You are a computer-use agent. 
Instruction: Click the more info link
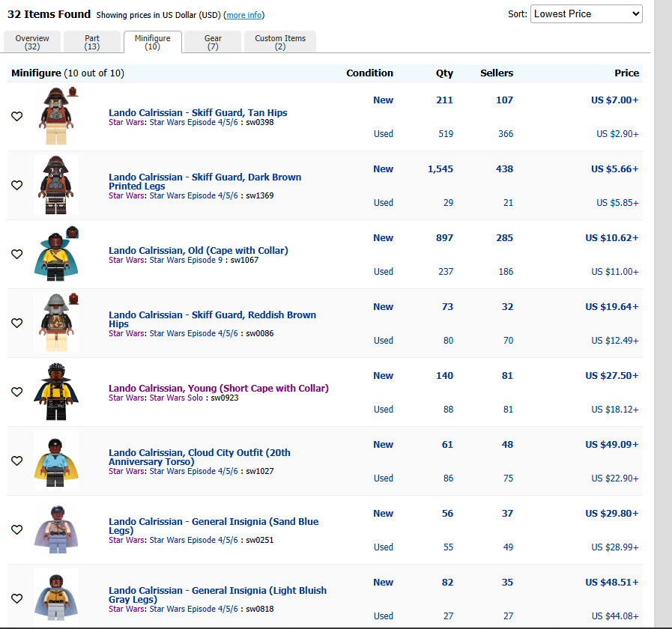[x=244, y=15]
